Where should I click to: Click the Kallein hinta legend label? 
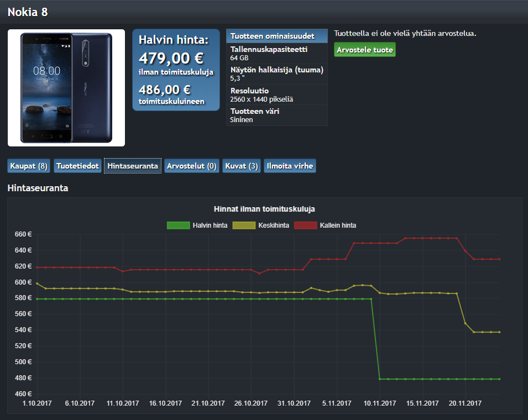338,225
